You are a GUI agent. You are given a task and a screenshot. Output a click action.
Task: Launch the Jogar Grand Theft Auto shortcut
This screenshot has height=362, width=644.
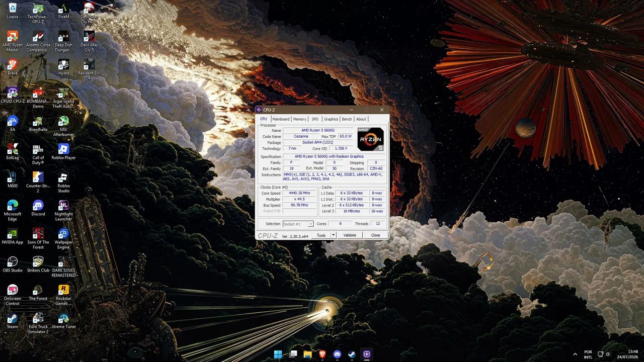click(64, 98)
